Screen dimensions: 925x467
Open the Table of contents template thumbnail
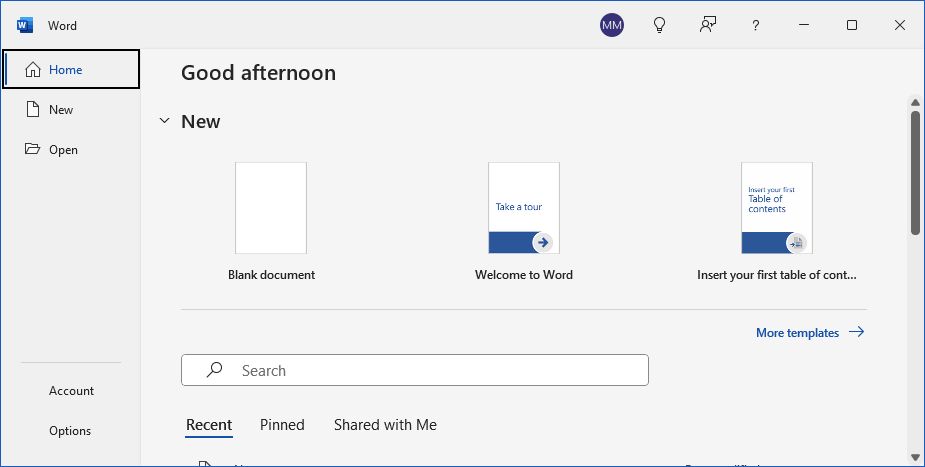click(777, 208)
